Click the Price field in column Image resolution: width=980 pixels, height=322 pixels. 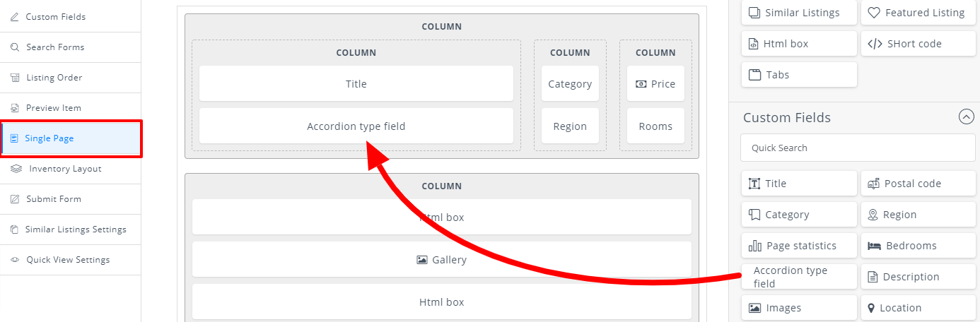tap(655, 83)
